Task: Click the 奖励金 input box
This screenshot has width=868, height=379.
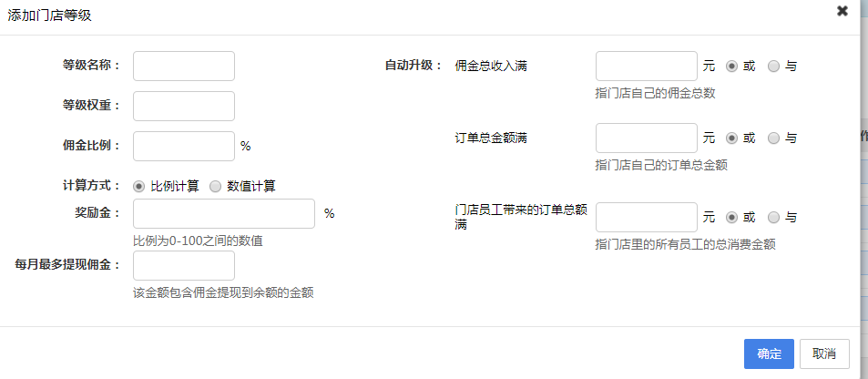Action: pyautogui.click(x=224, y=214)
